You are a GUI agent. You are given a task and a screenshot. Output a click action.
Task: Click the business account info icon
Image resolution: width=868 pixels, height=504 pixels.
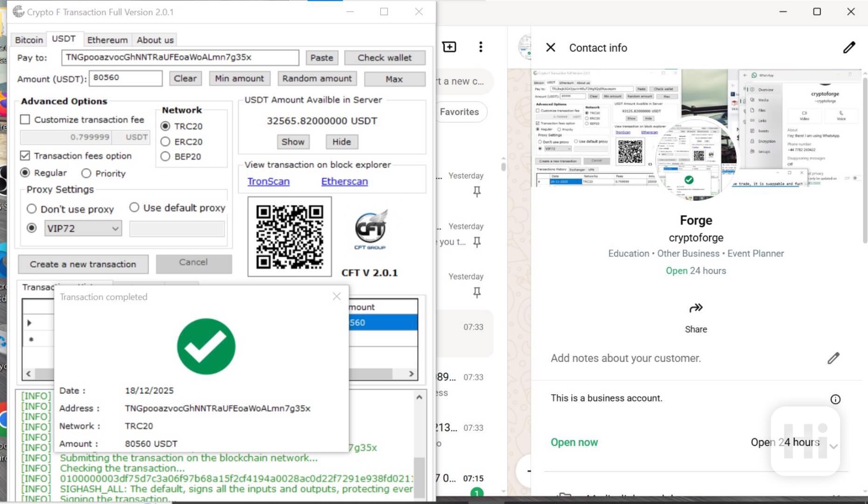[x=835, y=399]
